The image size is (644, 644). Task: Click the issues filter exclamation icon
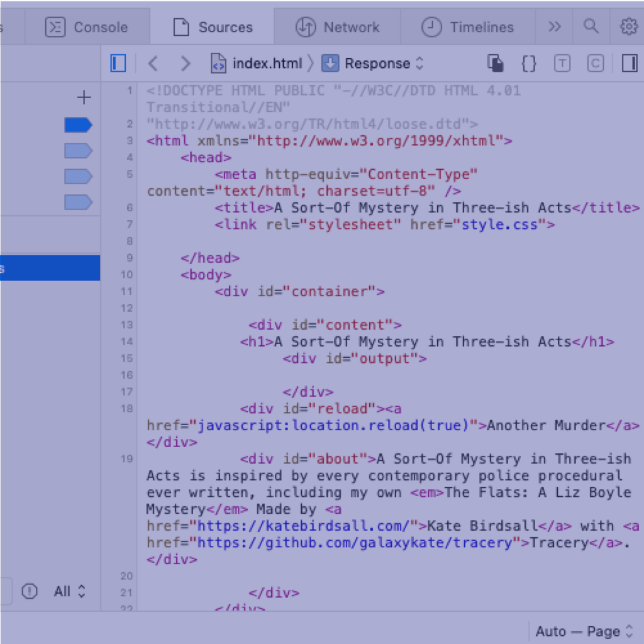pos(30,591)
